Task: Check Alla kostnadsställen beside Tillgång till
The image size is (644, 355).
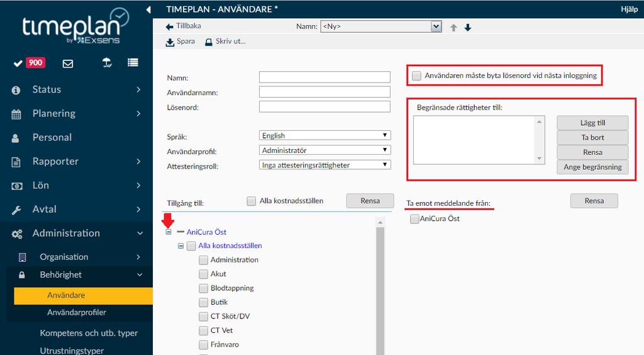Action: (251, 201)
